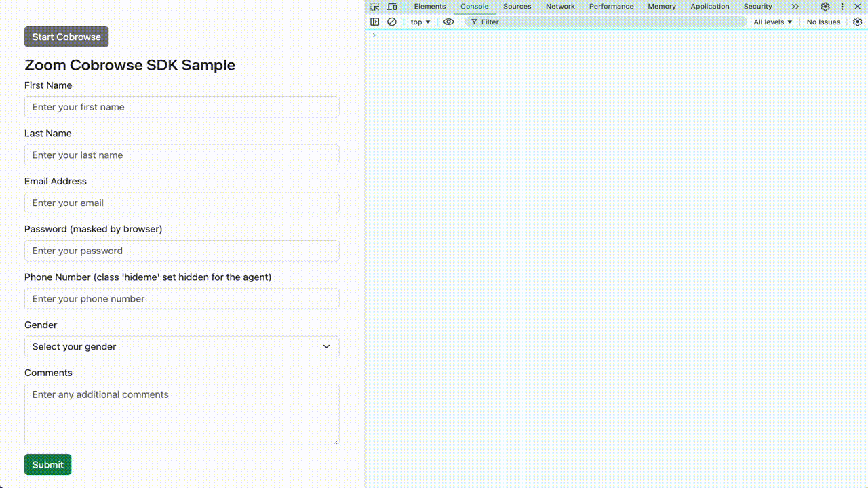Switch to the Application tab
Viewport: 868px width, 488px height.
click(710, 7)
